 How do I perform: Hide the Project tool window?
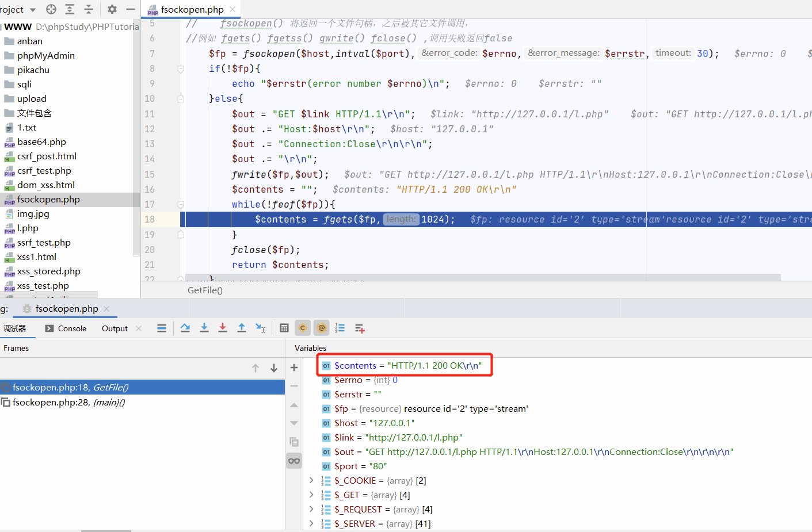tap(131, 9)
